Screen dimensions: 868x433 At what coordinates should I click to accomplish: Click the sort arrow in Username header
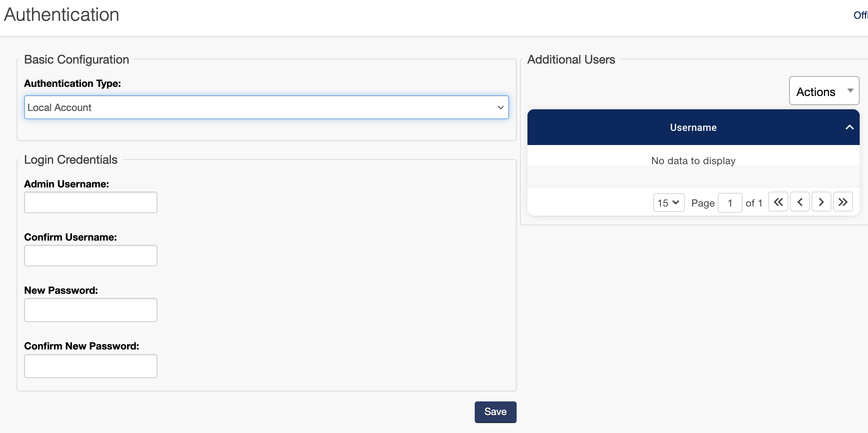click(849, 128)
